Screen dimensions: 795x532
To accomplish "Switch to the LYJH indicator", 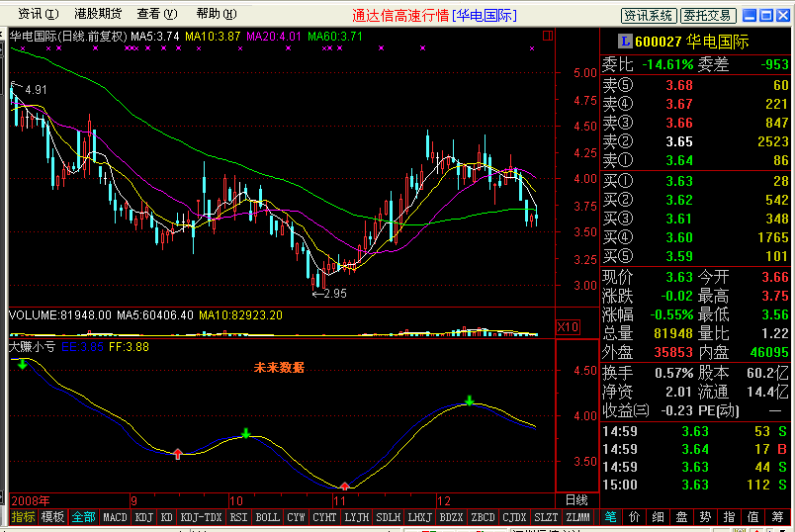I will [x=356, y=517].
